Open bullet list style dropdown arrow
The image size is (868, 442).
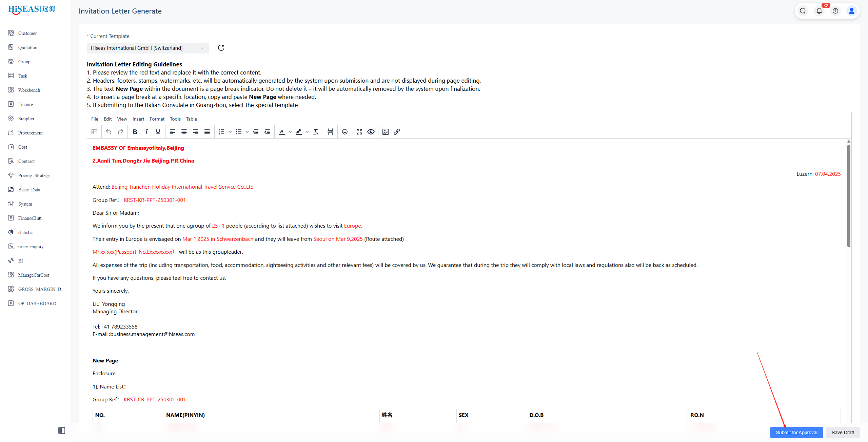coord(247,132)
